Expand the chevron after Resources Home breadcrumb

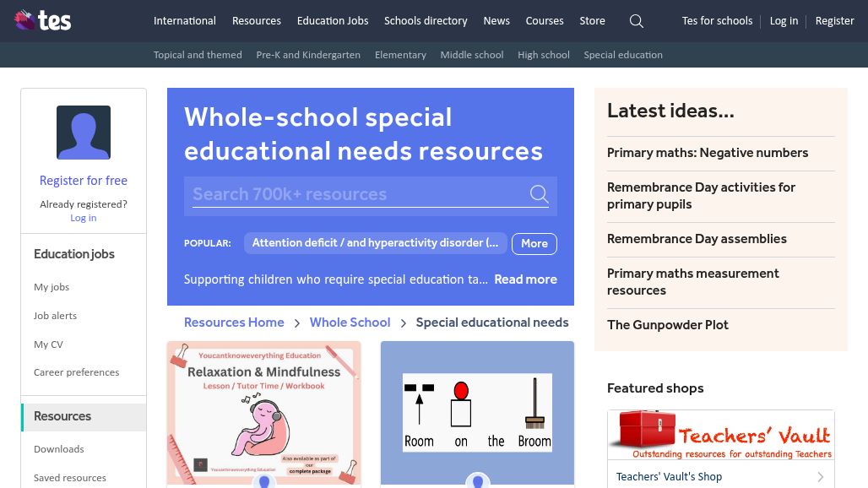pos(296,323)
